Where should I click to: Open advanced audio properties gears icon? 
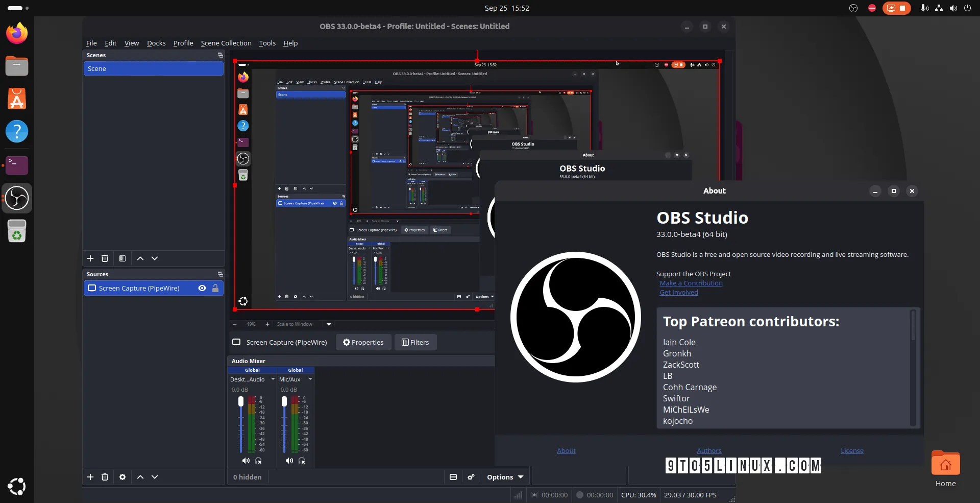[471, 477]
